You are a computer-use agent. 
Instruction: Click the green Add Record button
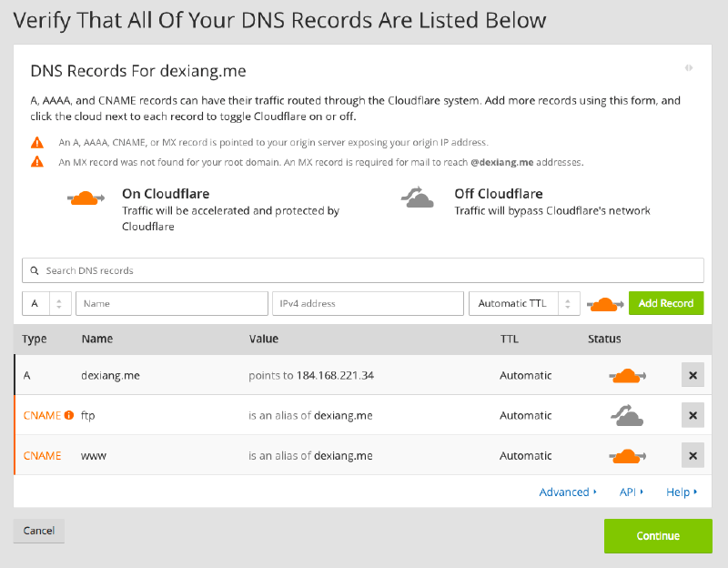666,304
